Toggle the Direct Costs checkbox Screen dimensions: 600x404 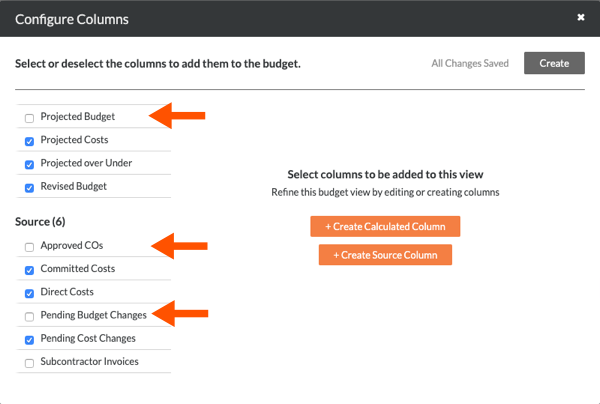(x=29, y=293)
